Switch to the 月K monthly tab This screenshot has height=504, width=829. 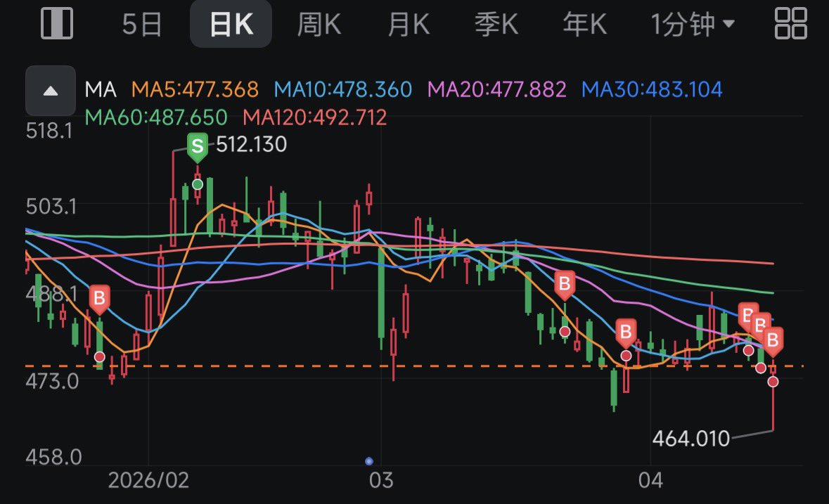point(408,25)
